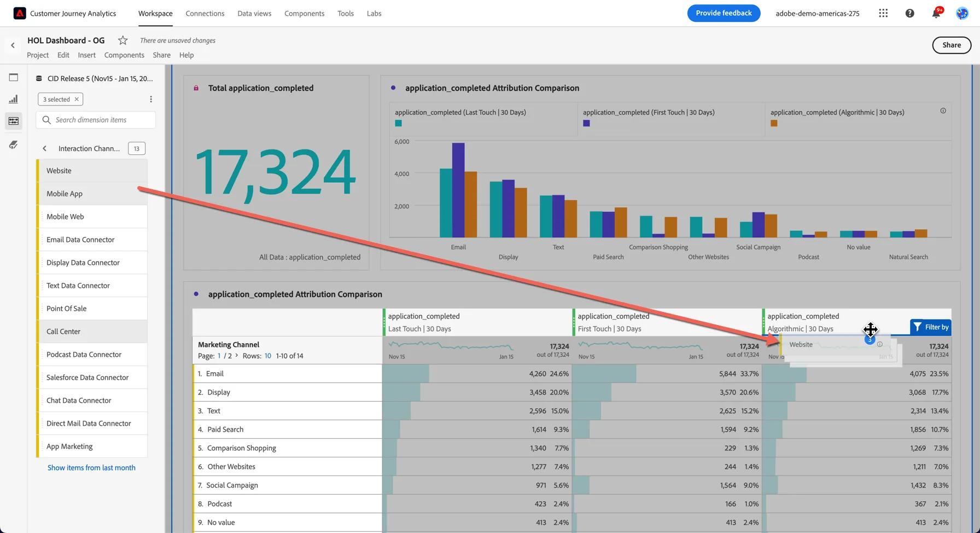Open the Tools tab
Screen dimensions: 980x533
coord(346,13)
